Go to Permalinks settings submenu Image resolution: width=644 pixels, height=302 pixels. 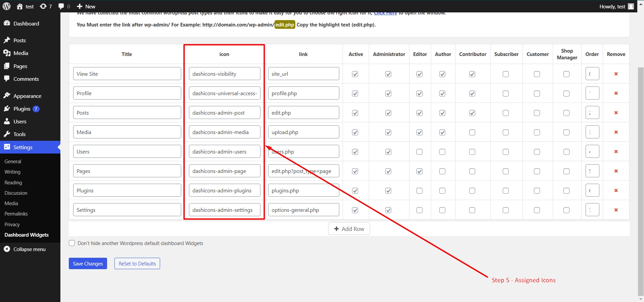click(16, 214)
